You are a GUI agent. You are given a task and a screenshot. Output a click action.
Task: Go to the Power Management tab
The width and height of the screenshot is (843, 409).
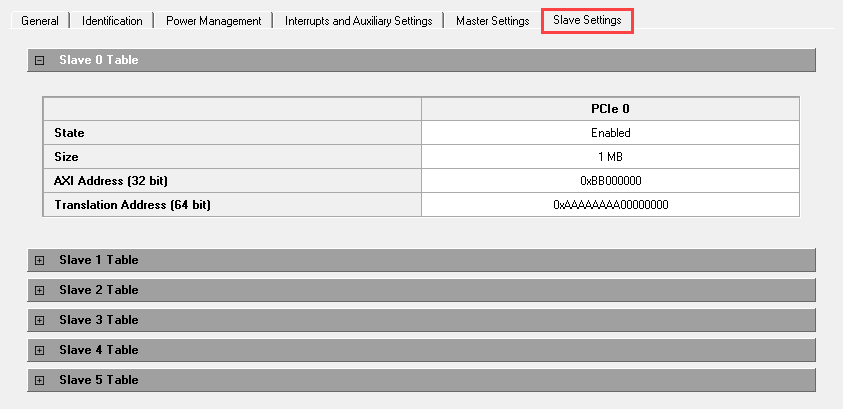(x=213, y=21)
